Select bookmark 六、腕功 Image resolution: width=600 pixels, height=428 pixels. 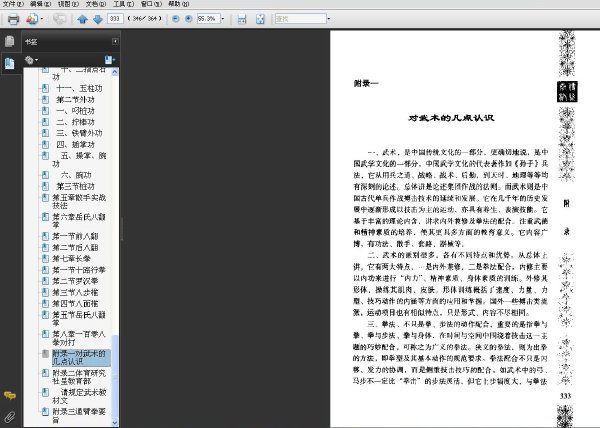(x=76, y=175)
